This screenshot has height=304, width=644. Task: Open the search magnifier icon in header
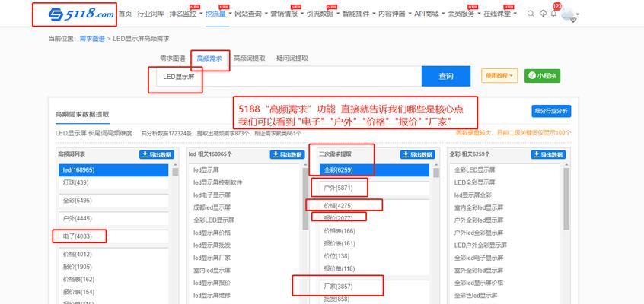[x=531, y=14]
